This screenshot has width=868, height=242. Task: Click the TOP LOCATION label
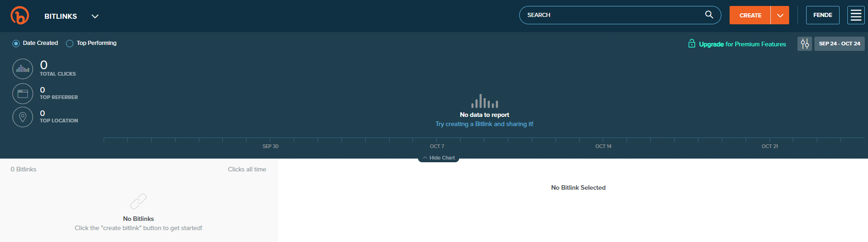coord(59,121)
